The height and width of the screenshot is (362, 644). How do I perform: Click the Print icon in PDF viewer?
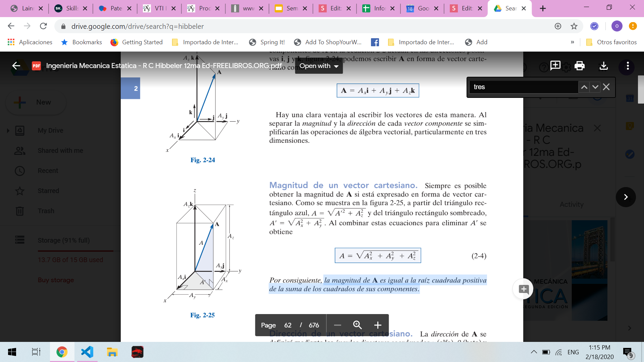(x=579, y=66)
